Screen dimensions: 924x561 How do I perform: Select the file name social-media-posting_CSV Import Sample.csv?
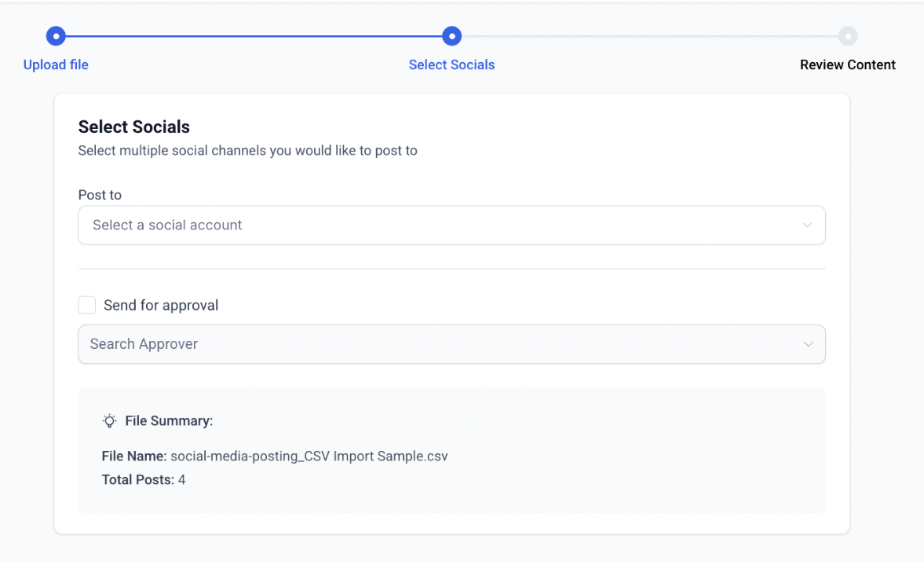[x=309, y=456]
